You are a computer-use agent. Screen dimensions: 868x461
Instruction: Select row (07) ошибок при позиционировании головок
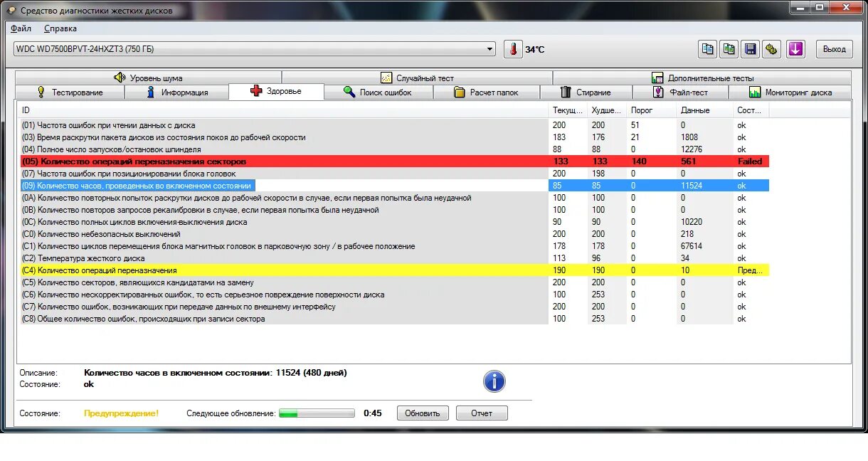[x=394, y=174]
